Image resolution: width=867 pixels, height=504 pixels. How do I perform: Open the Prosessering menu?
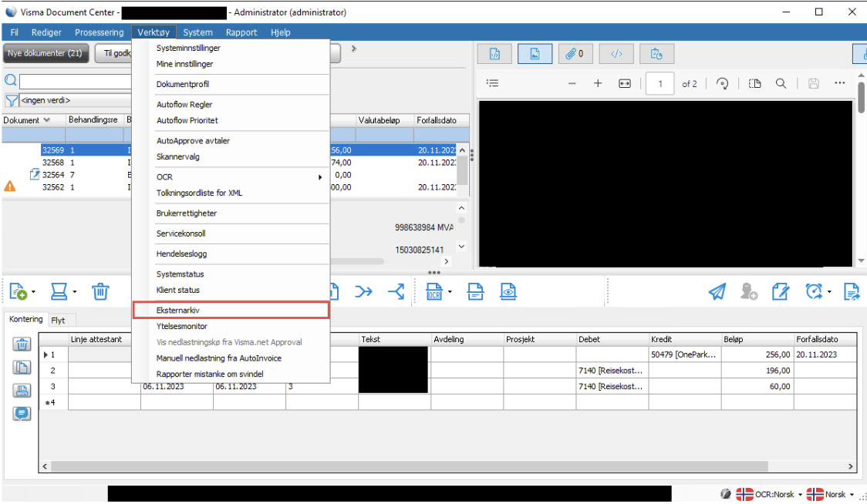(x=100, y=32)
